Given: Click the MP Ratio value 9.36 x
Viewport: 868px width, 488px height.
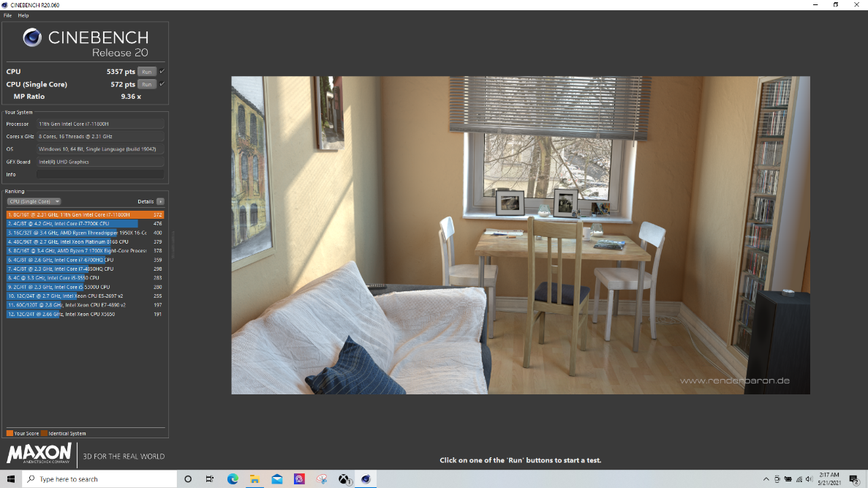Looking at the screenshot, I should 131,97.
